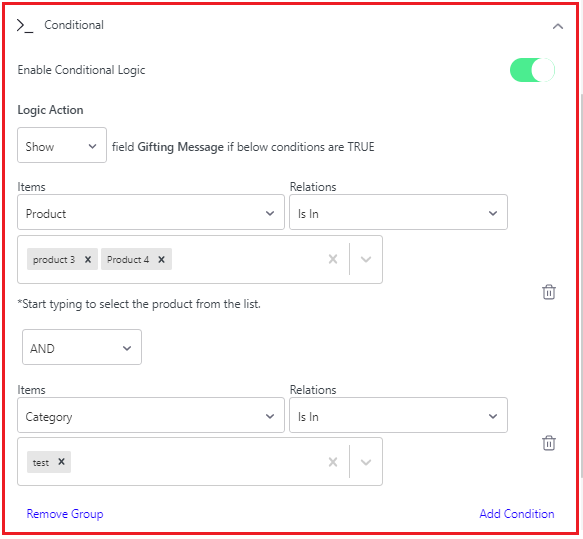Click inside the product tags input field
The height and width of the screenshot is (539, 583).
pyautogui.click(x=247, y=259)
